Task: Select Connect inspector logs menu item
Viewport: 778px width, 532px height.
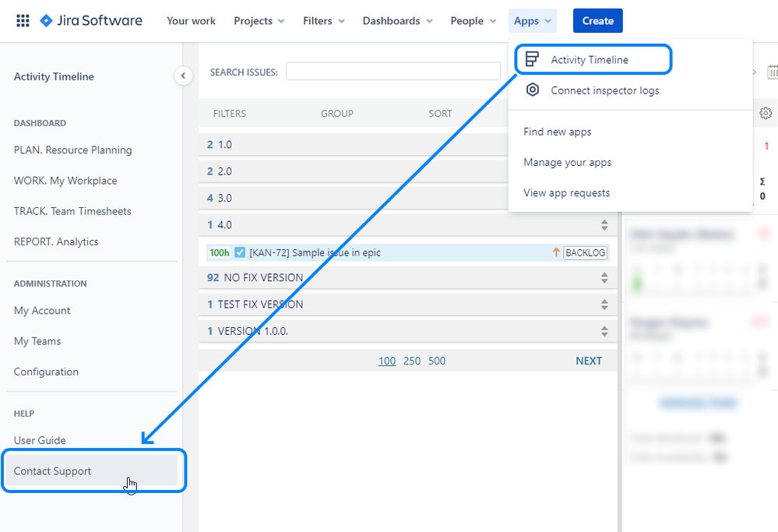Action: [x=630, y=90]
